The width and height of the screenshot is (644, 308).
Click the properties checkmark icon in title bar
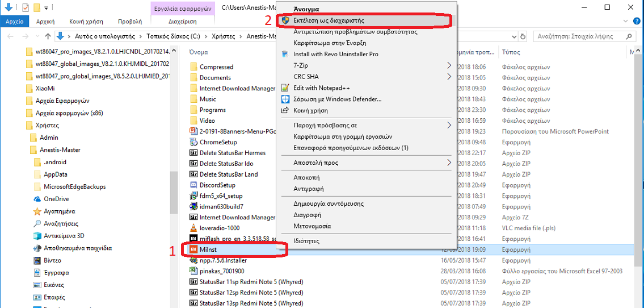(25, 8)
